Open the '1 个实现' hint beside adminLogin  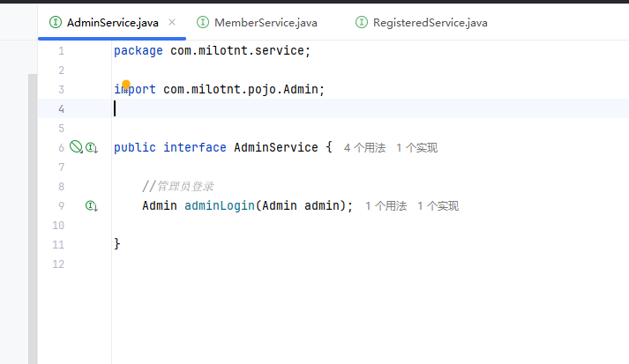coord(438,206)
